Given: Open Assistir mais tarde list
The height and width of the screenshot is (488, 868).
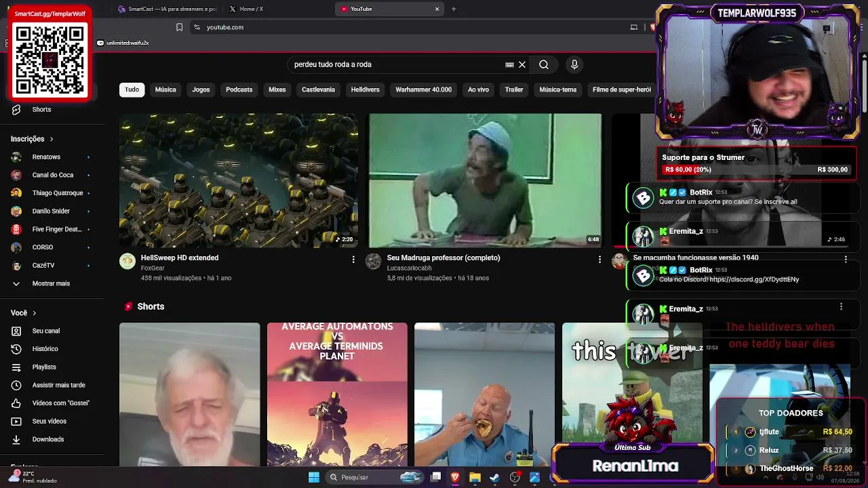Looking at the screenshot, I should (x=59, y=385).
